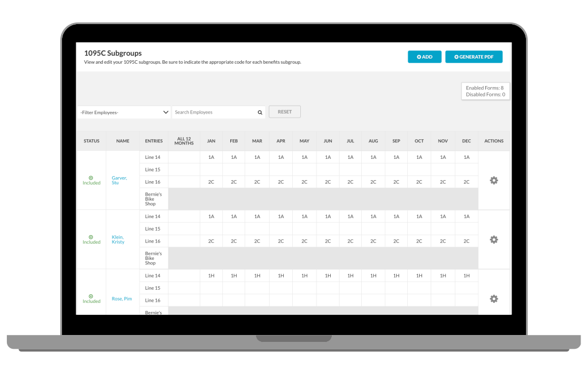Click Klein's Bernie's Bike Shop entry
The image size is (588, 374).
coord(153,258)
